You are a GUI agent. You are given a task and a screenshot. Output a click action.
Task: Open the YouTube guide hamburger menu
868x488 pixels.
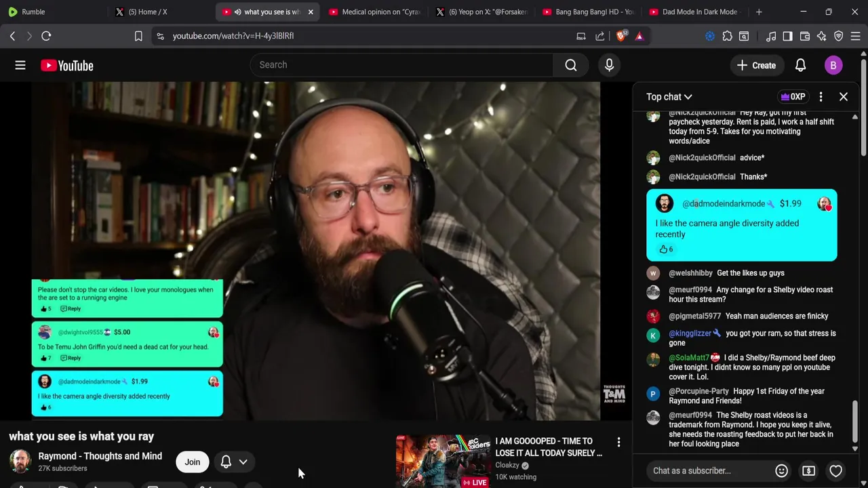click(20, 65)
